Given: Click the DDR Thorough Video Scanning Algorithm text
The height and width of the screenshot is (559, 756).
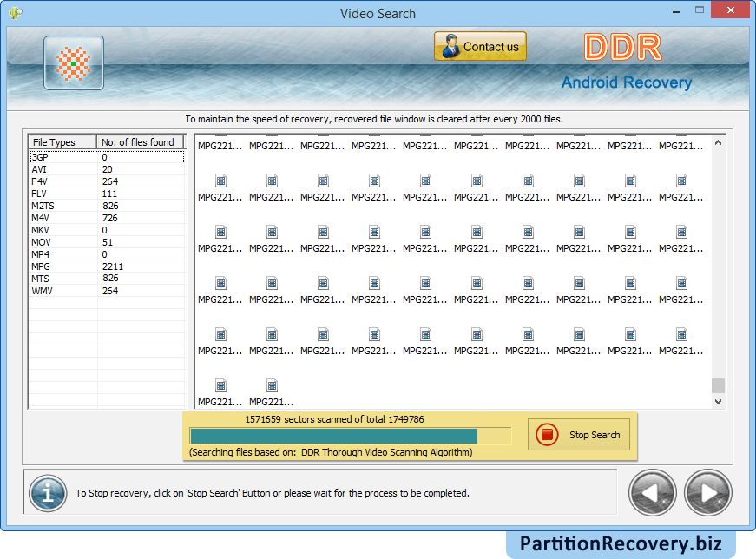Looking at the screenshot, I should coord(385,452).
